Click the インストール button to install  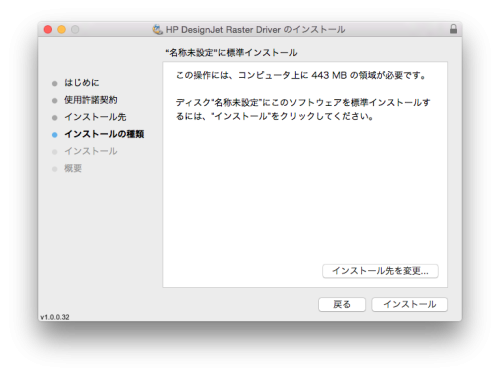point(409,304)
